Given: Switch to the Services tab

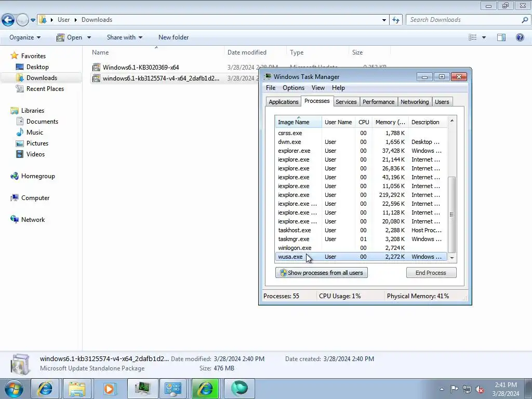Looking at the screenshot, I should [346, 102].
